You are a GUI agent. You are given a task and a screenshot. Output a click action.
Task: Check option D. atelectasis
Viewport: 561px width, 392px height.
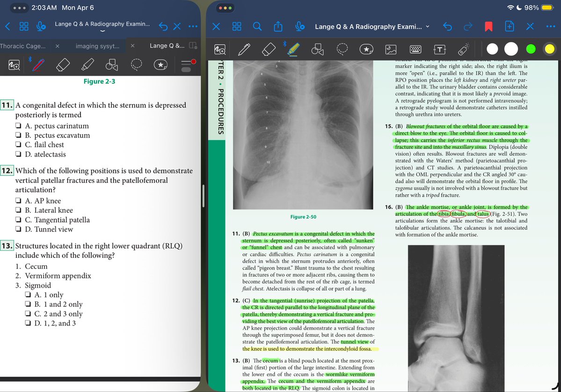coord(18,154)
